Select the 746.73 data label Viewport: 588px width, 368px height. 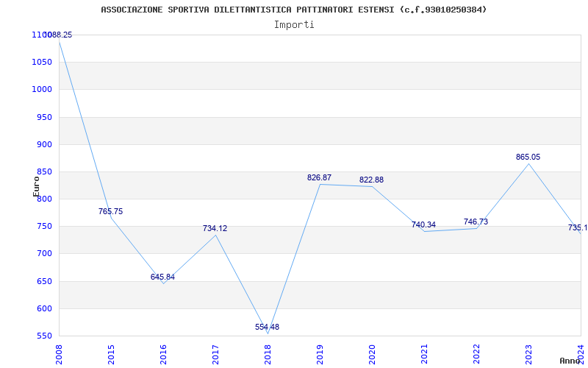476,222
